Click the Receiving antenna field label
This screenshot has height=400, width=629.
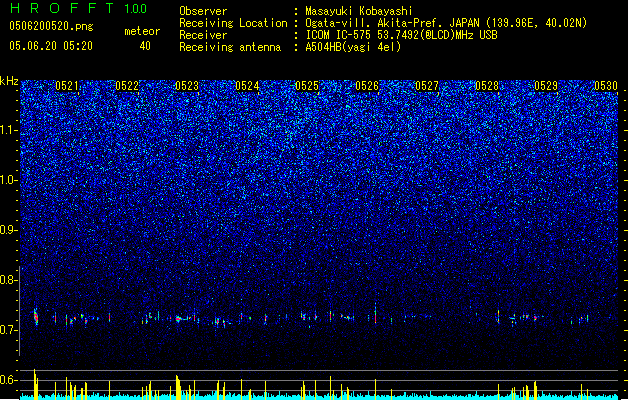230,47
